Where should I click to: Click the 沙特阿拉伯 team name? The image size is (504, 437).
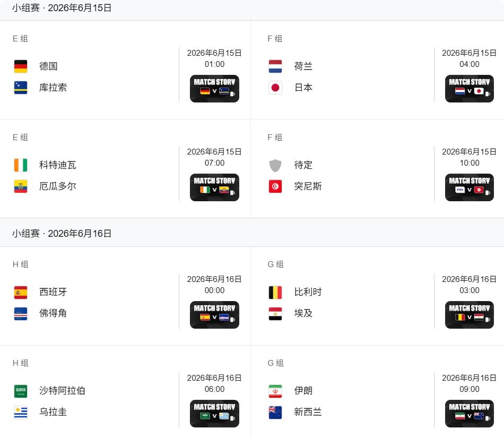(x=62, y=391)
